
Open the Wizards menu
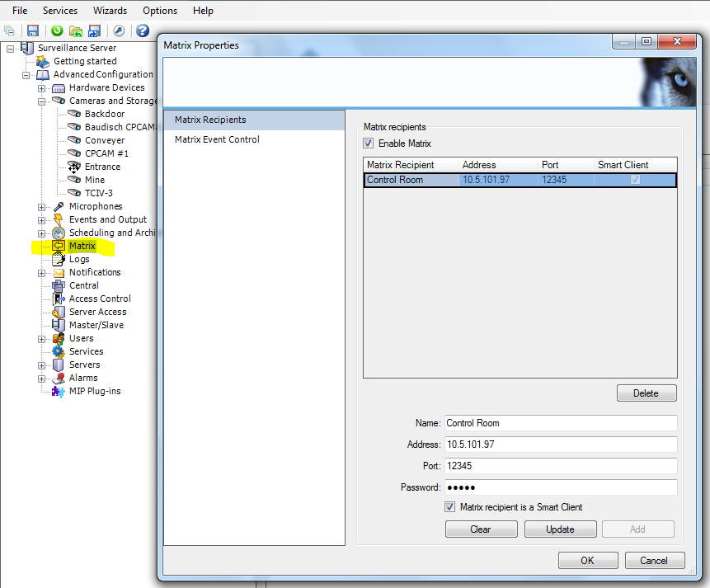point(110,11)
